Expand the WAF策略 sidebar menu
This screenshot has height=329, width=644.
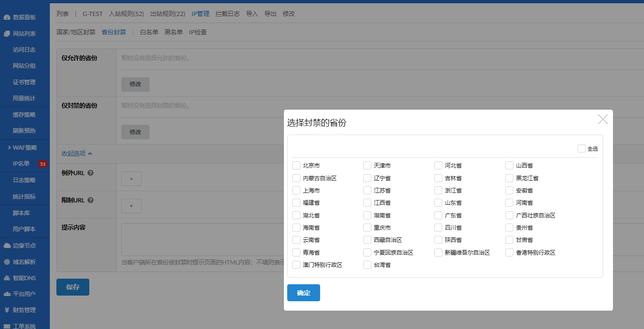tap(24, 148)
